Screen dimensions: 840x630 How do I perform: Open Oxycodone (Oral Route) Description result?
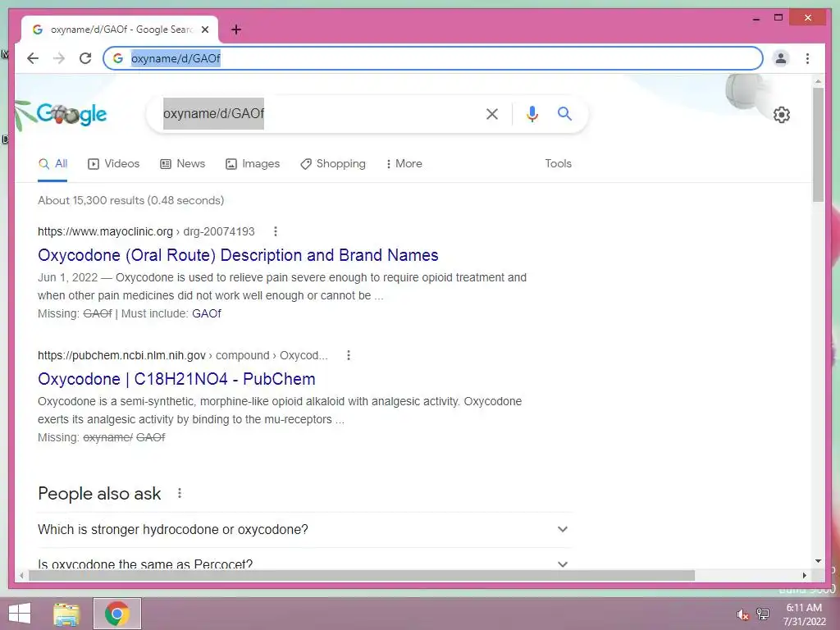(238, 255)
